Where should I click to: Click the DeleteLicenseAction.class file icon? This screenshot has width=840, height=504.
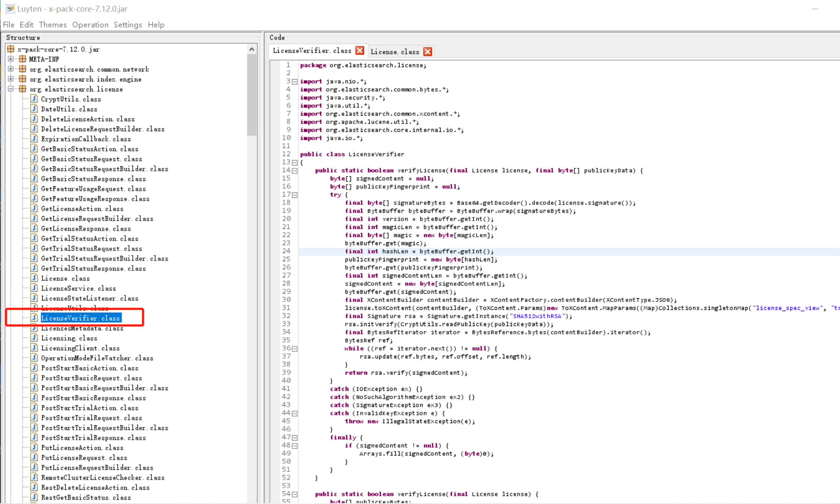[34, 119]
